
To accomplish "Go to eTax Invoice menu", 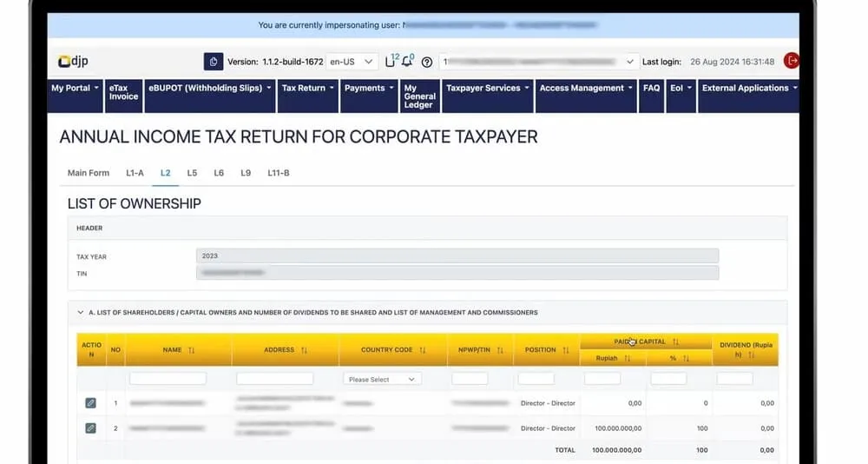I will click(x=123, y=96).
